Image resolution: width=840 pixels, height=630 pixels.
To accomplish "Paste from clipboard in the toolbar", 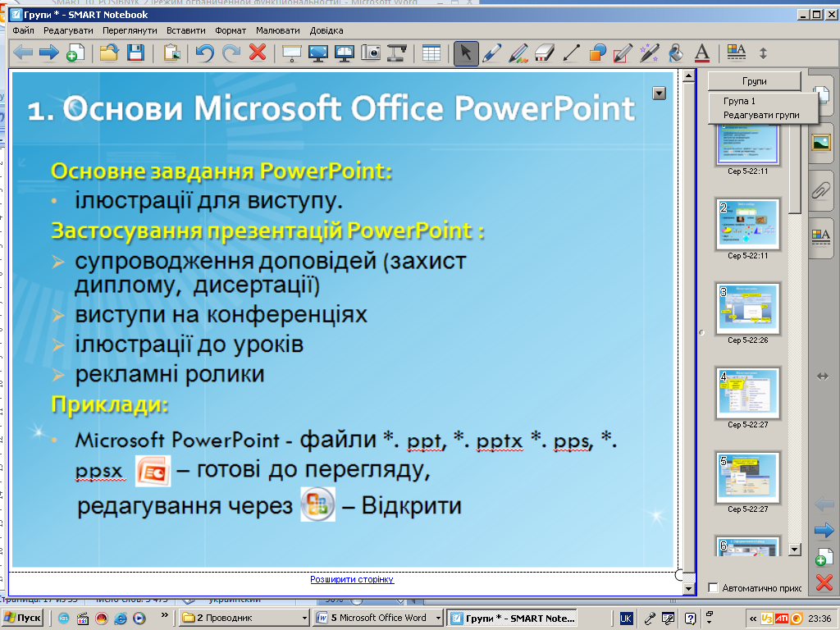I will click(x=171, y=53).
